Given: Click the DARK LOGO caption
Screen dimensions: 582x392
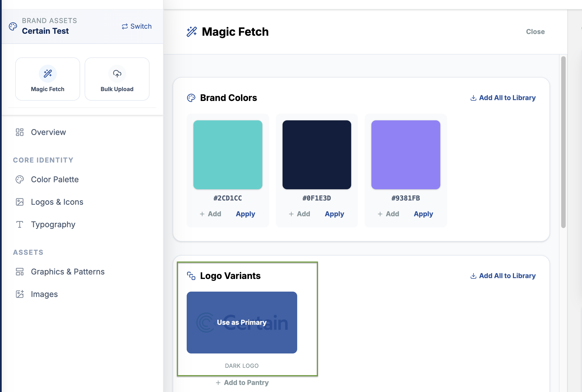Looking at the screenshot, I should 242,366.
